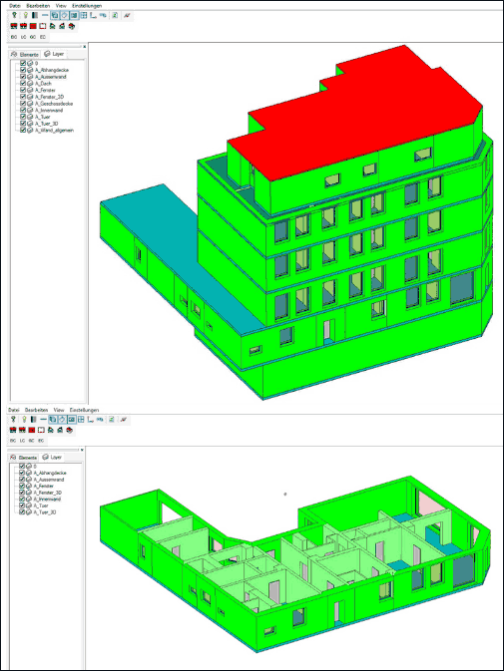Image resolution: width=504 pixels, height=671 pixels.
Task: Click the green document icon in the bottom toolbar
Action: tap(111, 419)
